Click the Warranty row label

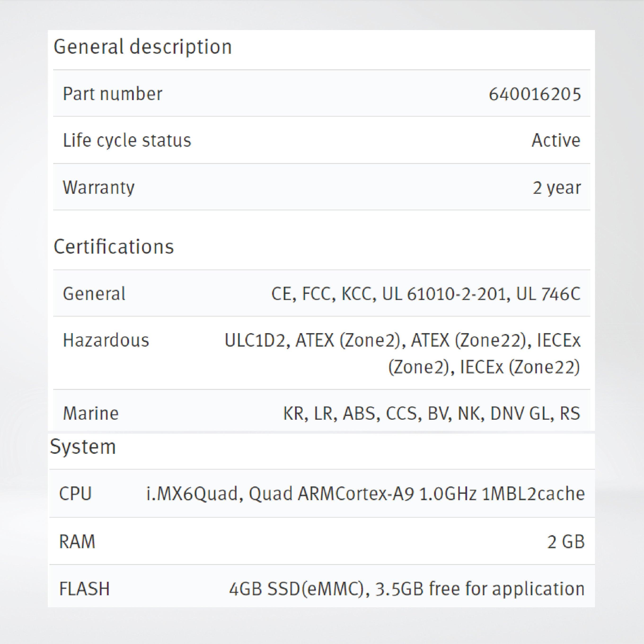[x=99, y=187]
